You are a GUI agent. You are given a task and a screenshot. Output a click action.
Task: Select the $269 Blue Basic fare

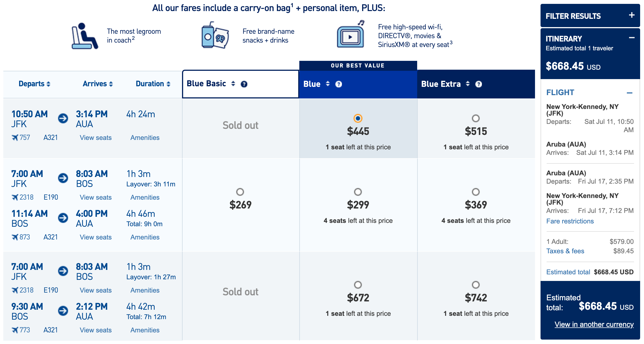240,192
